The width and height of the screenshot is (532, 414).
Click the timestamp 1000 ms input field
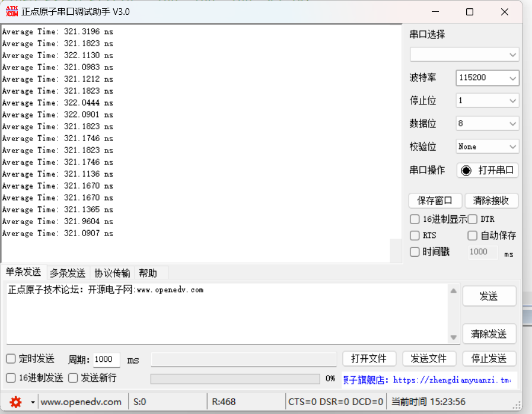[x=482, y=252]
